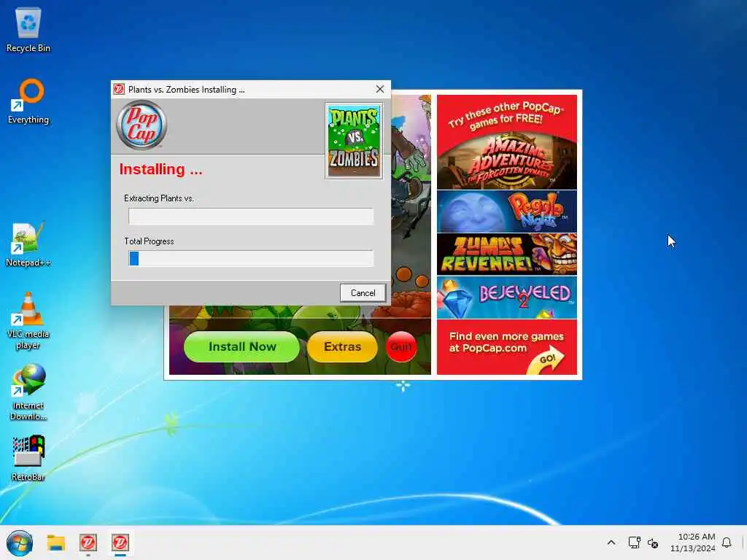
Task: Click the Installing ... red heading
Action: tap(160, 169)
